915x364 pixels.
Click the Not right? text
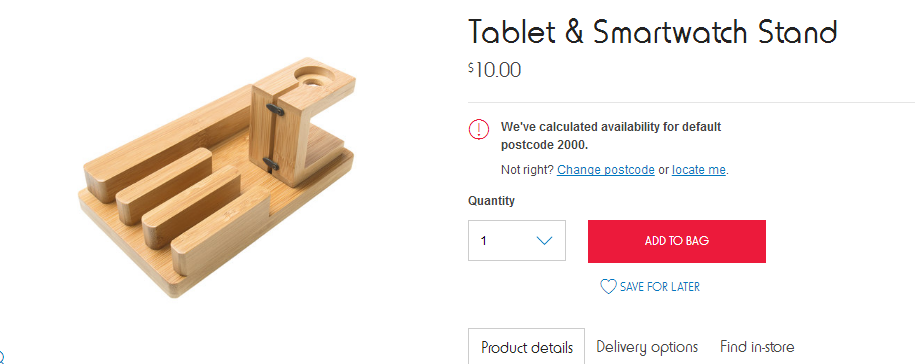point(527,170)
